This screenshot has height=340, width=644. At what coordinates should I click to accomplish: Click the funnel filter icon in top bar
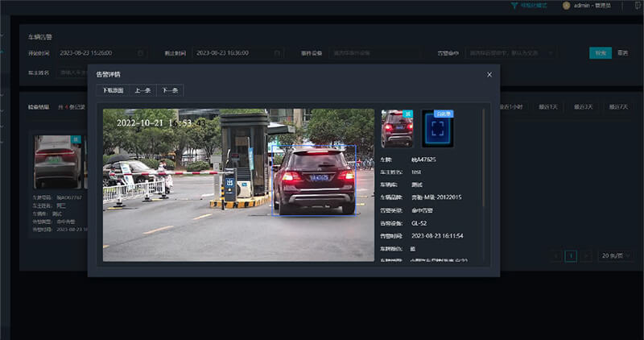(x=514, y=6)
